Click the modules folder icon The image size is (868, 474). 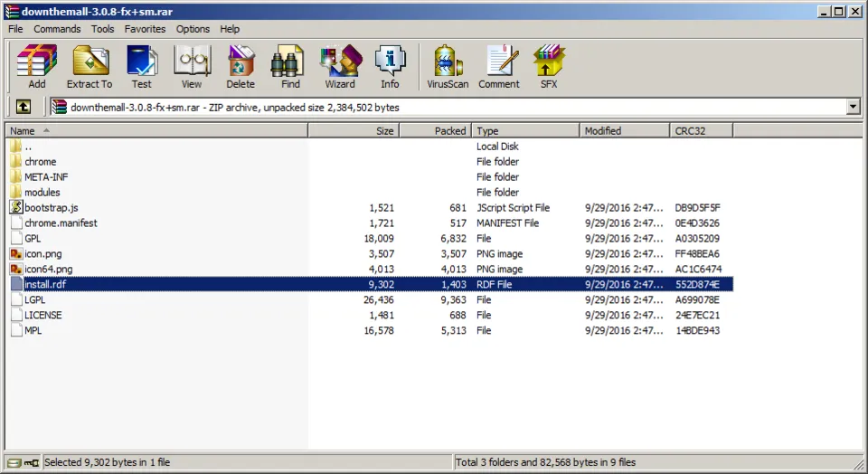click(15, 192)
